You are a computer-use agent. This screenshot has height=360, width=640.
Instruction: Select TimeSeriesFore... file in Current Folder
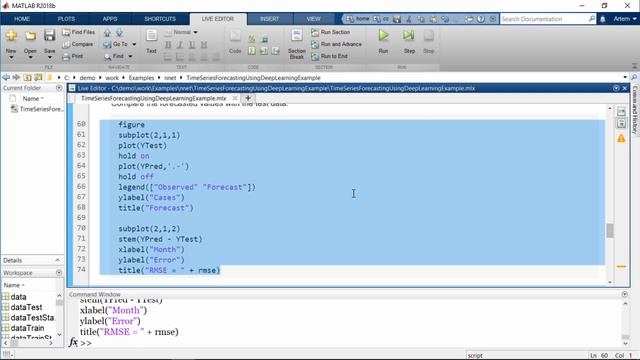pos(37,109)
